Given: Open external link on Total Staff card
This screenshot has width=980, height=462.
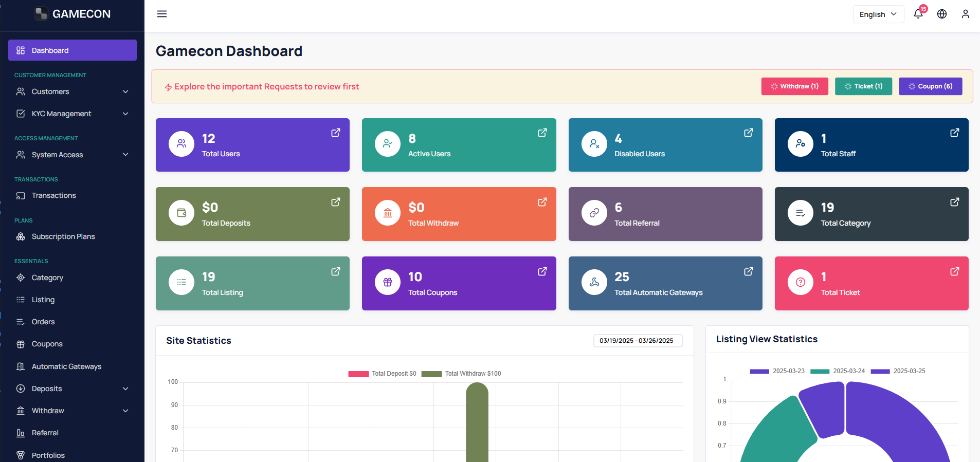Looking at the screenshot, I should point(955,133).
